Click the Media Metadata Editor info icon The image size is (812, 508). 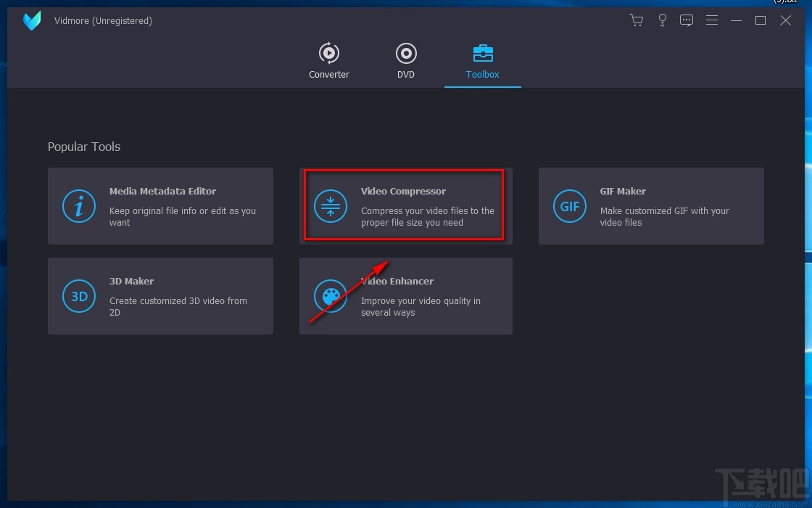(79, 206)
